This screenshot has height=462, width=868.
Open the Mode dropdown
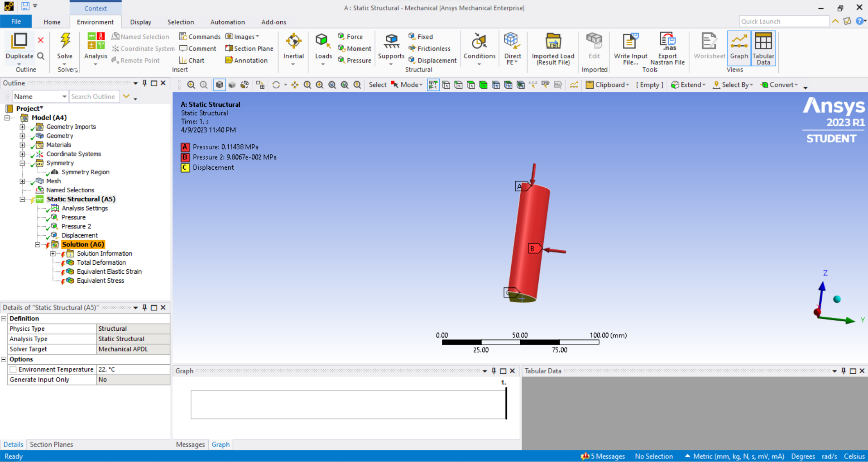pyautogui.click(x=412, y=85)
